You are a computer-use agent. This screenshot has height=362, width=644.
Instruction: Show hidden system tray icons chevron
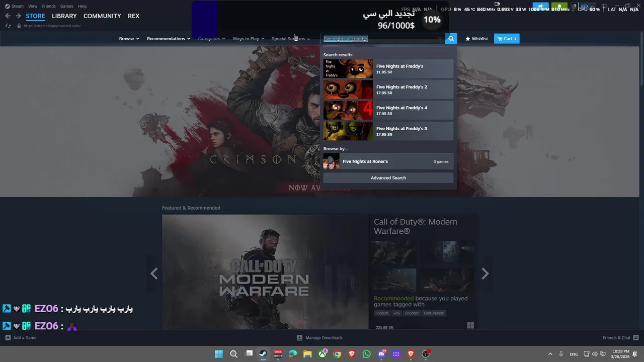pyautogui.click(x=550, y=354)
